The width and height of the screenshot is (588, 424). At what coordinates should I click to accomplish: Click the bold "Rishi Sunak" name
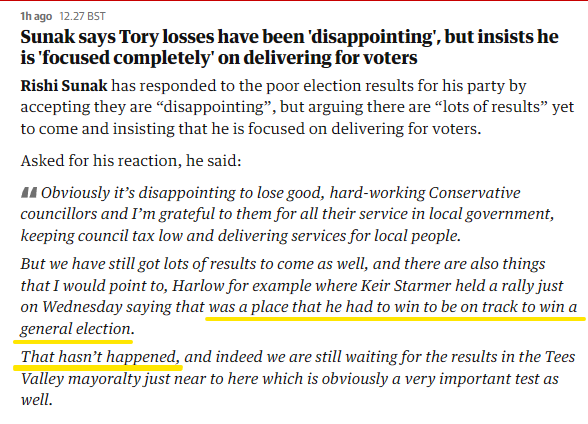(64, 86)
